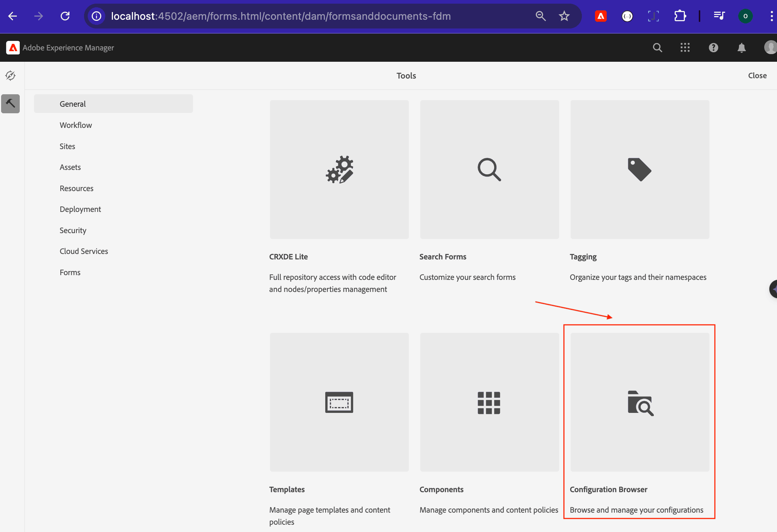Open the Chrome profile avatar

click(746, 16)
